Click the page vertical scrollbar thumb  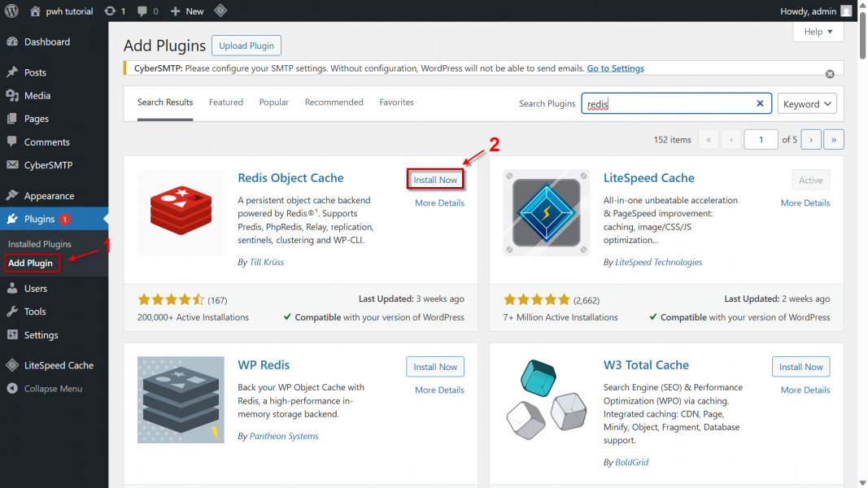862,34
